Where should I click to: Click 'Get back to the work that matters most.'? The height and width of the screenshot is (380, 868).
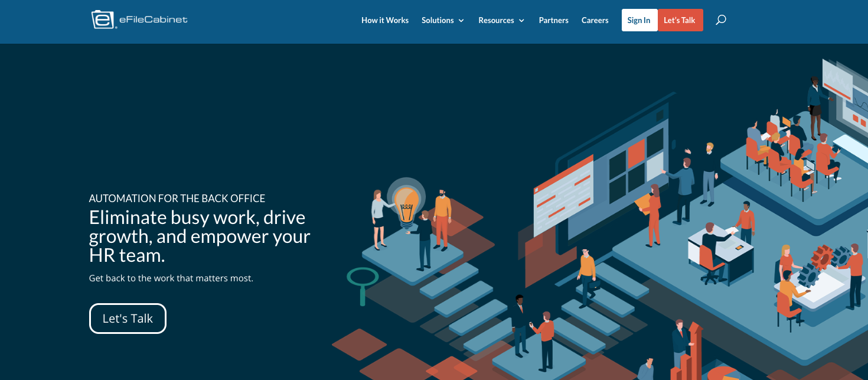point(171,278)
